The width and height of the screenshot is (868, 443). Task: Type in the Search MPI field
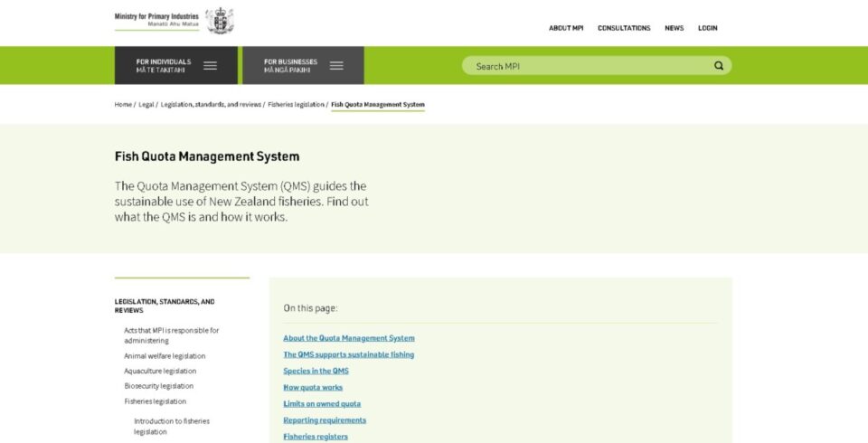point(588,66)
